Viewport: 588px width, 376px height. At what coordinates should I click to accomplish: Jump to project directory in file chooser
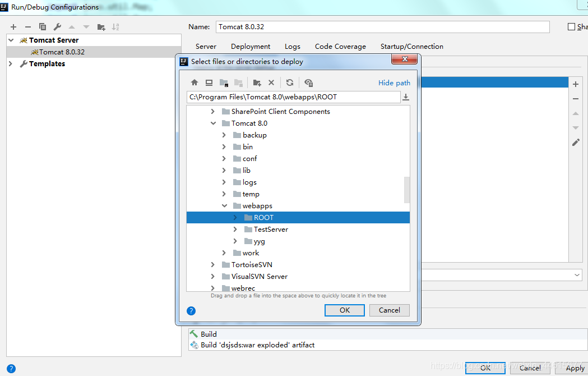[x=224, y=82]
